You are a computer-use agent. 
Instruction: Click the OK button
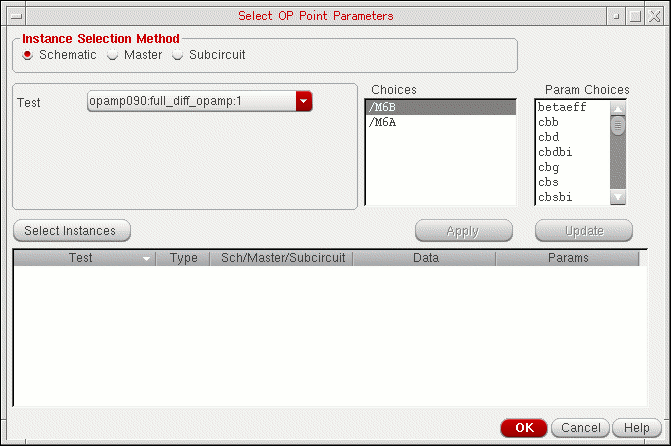[x=524, y=428]
